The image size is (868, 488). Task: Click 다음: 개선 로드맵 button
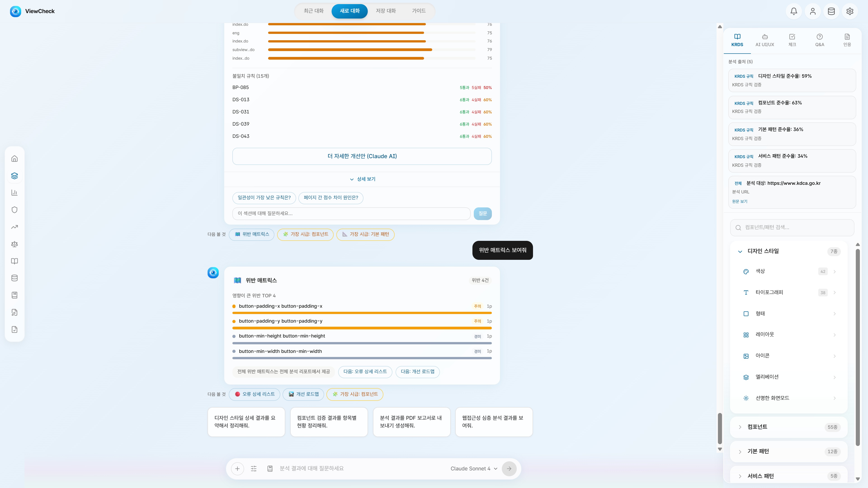pyautogui.click(x=417, y=372)
